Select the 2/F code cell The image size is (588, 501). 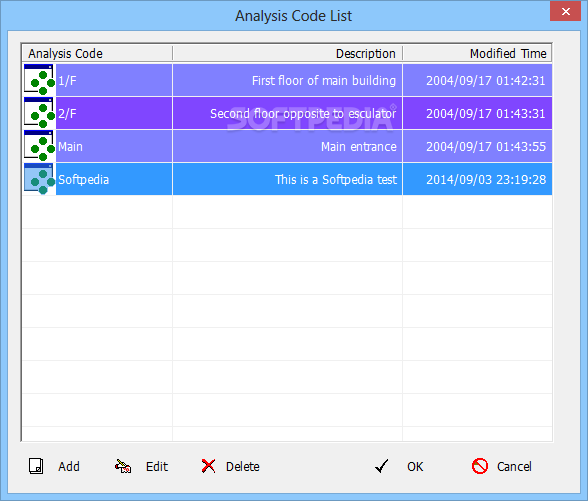[114, 113]
